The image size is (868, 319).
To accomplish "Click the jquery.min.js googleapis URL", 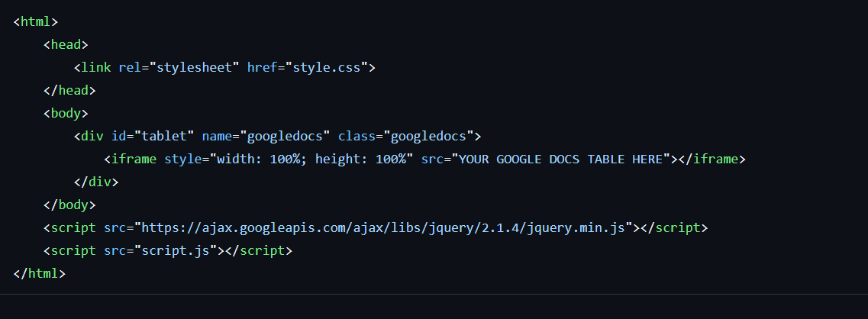I will pyautogui.click(x=383, y=227).
